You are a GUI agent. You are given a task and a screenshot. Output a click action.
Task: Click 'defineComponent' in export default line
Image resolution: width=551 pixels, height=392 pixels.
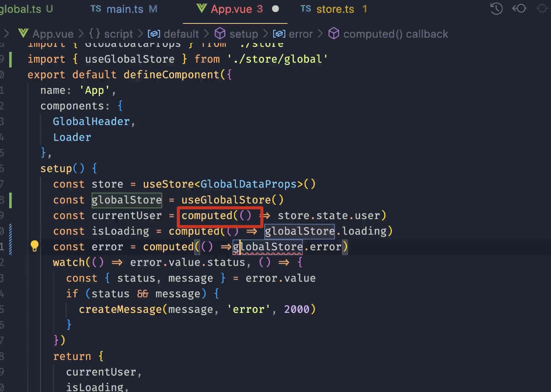coord(171,75)
